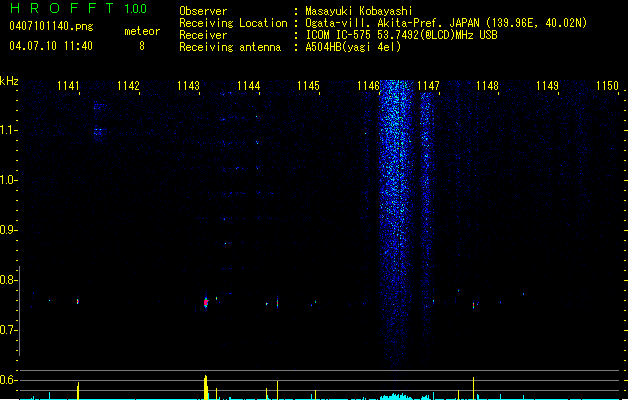
Task: Click the Receiving antenna label
Action: 230,47
